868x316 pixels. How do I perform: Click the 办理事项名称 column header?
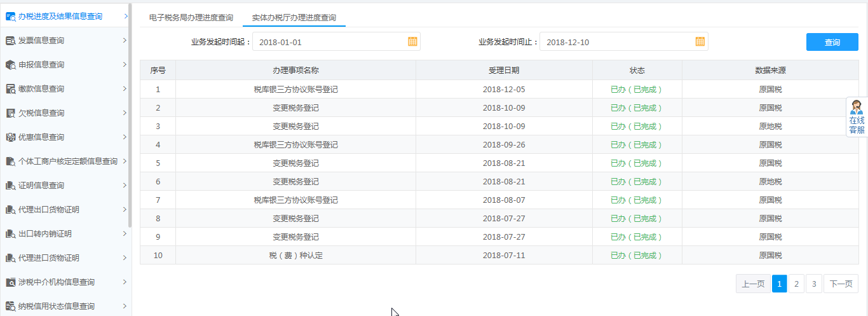coord(295,71)
